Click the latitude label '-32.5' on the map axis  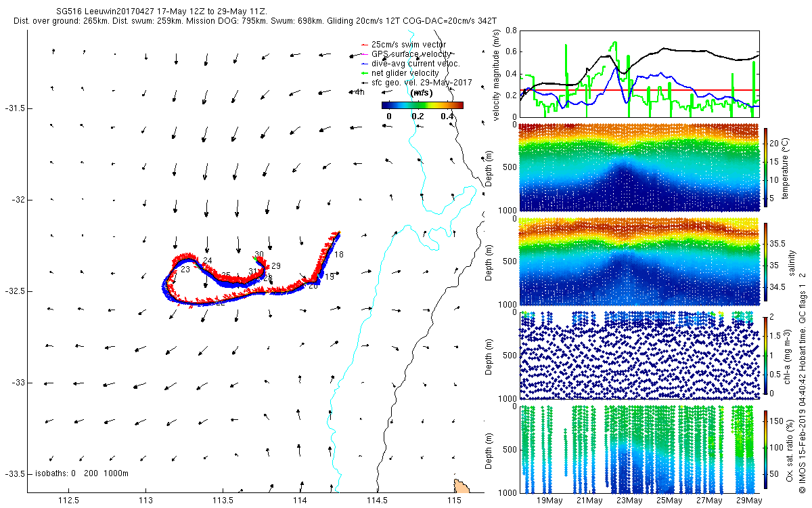(x=15, y=291)
